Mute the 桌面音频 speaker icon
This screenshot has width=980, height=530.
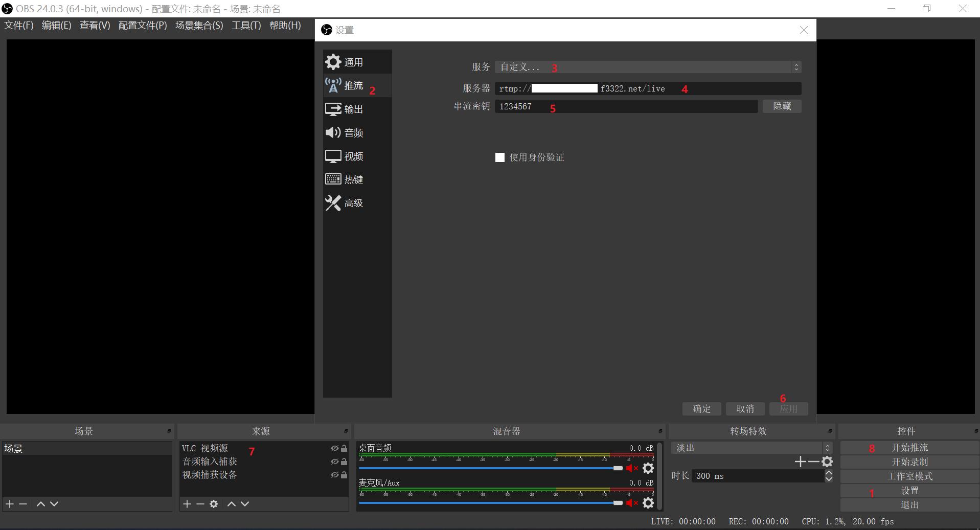click(x=632, y=468)
